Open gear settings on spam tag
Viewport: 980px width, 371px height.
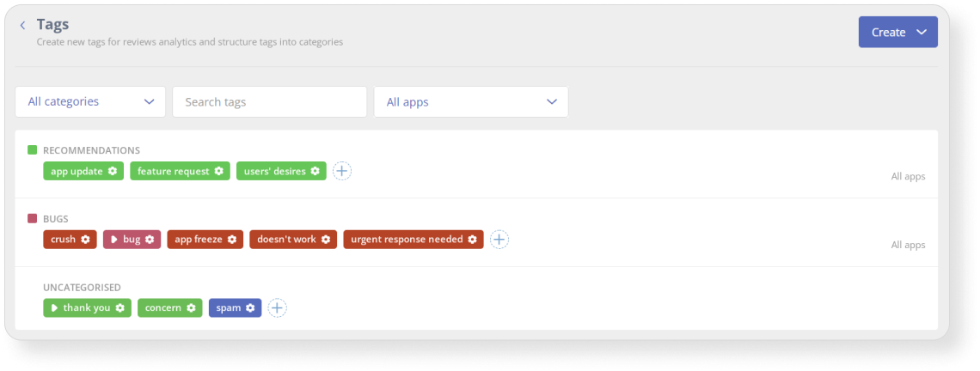pos(250,308)
